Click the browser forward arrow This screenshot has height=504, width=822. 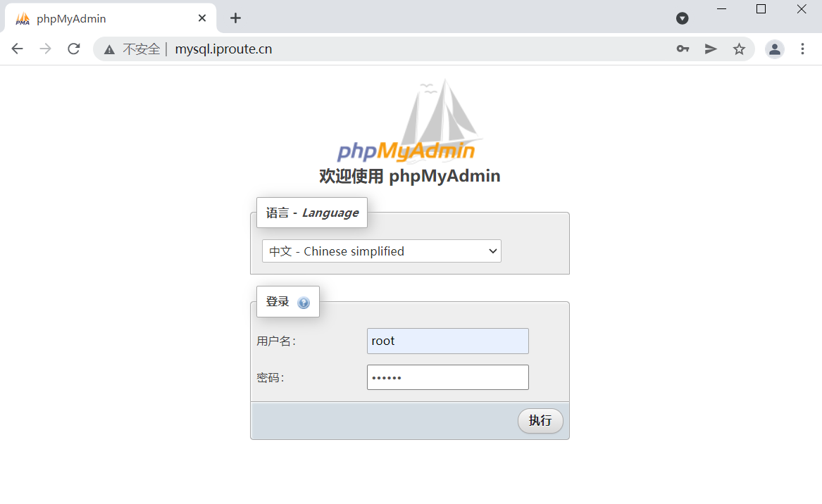coord(46,49)
